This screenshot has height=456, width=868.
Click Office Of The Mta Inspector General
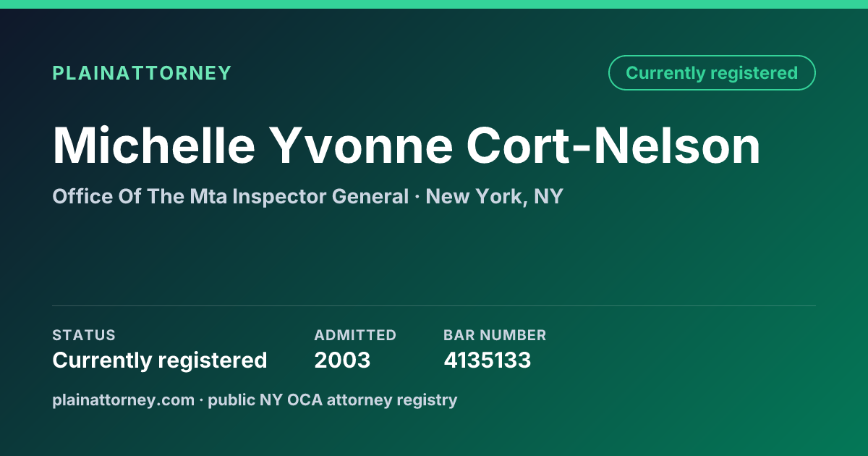(231, 196)
